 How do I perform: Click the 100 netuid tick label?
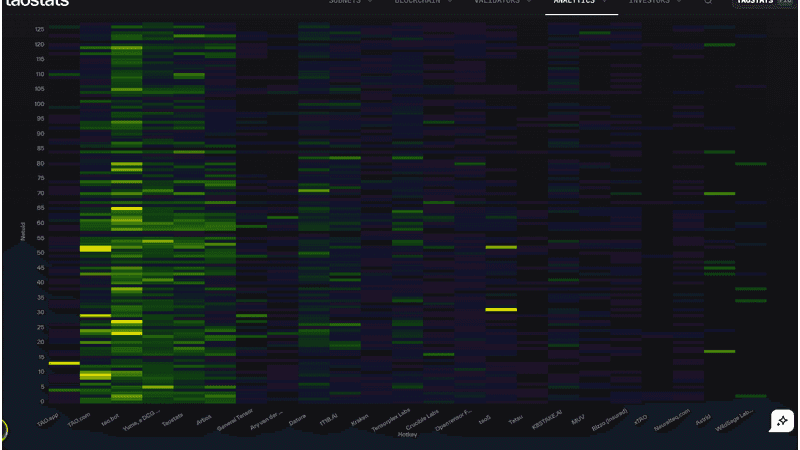pos(39,104)
